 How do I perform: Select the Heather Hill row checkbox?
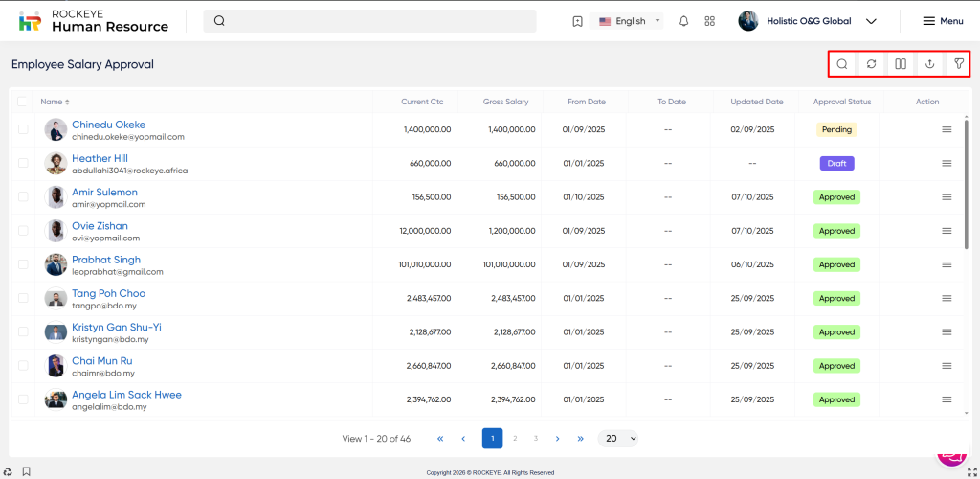[23, 164]
